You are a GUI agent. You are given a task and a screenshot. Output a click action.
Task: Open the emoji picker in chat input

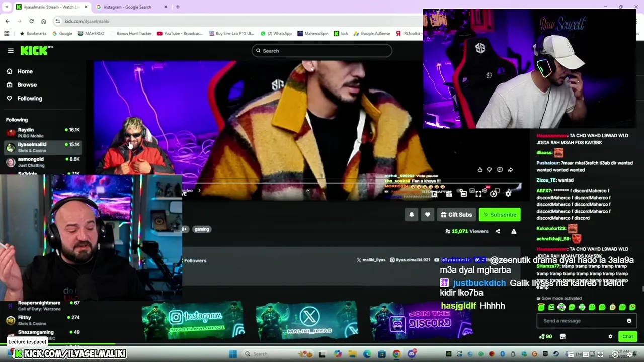pyautogui.click(x=629, y=321)
